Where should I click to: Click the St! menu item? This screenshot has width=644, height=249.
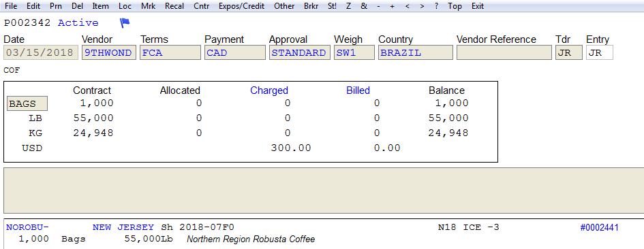coord(333,6)
